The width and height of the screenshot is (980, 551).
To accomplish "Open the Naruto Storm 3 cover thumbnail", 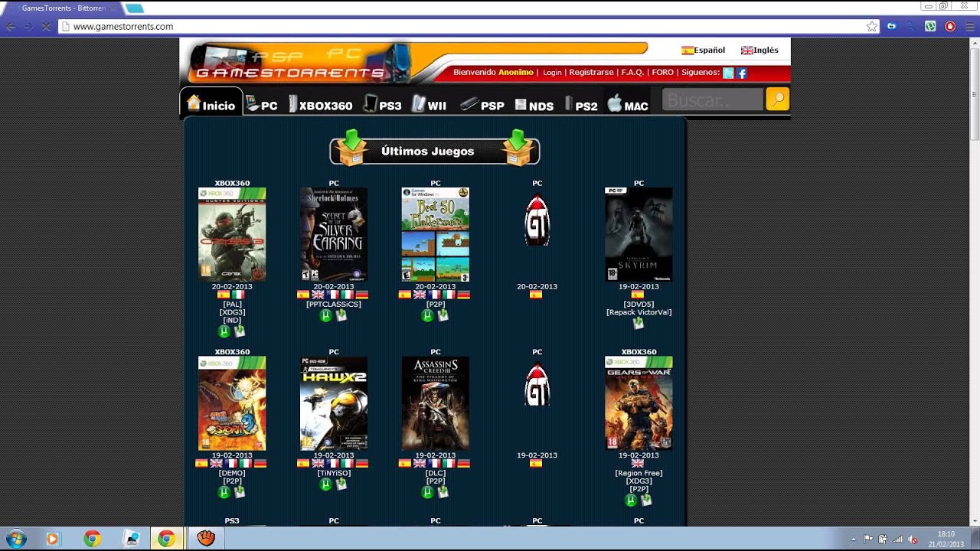I will [x=232, y=403].
